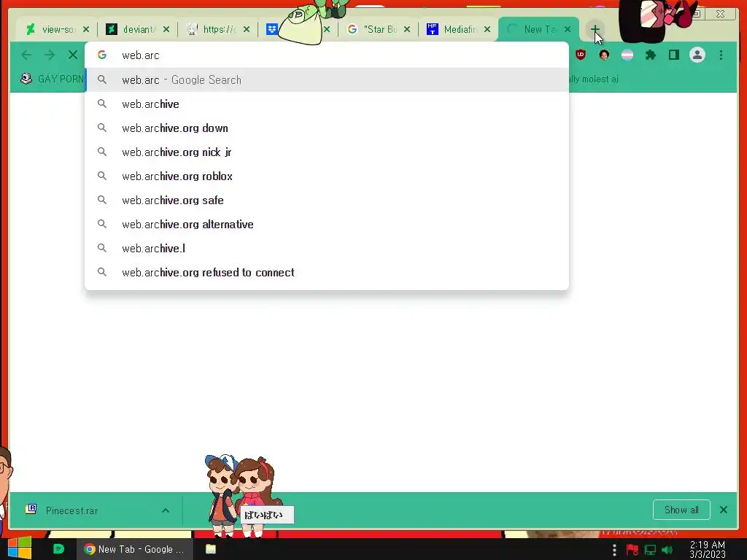The width and height of the screenshot is (747, 560).
Task: Select the New Tab - Google Chrome taskbar button
Action: pos(134,549)
